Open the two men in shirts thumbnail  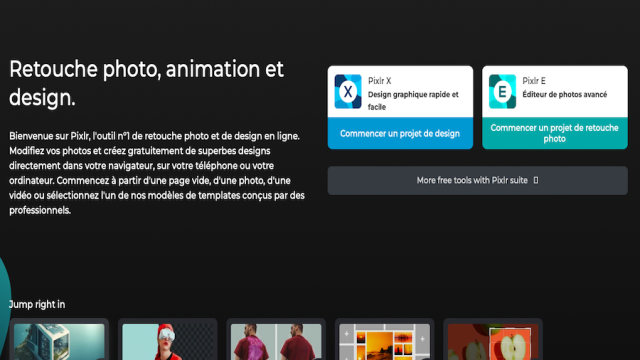click(276, 341)
